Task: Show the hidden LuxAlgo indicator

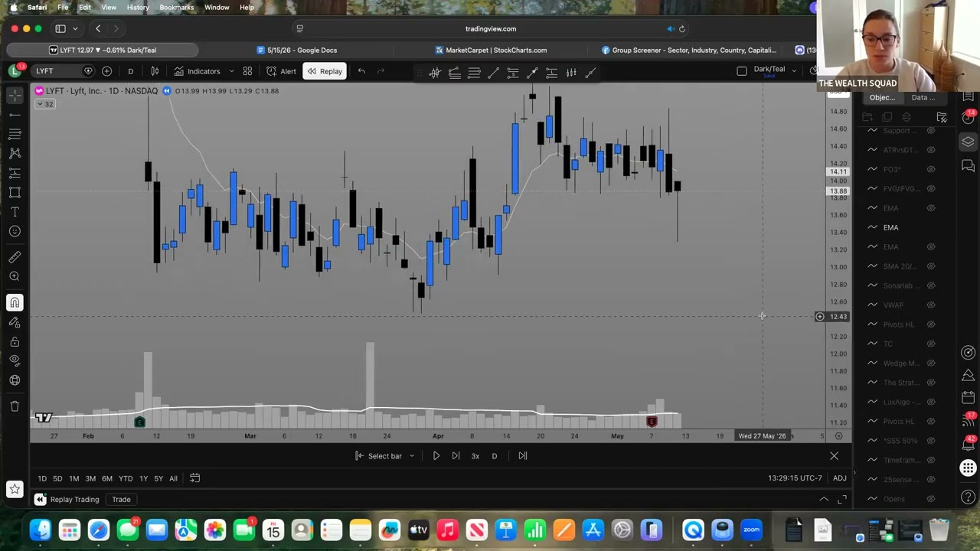Action: (x=931, y=402)
